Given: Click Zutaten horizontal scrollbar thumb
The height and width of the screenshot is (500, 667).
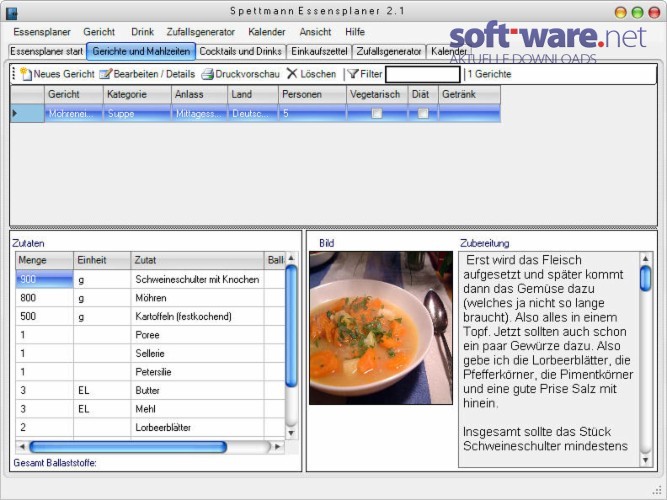Looking at the screenshot, I should point(128,447).
